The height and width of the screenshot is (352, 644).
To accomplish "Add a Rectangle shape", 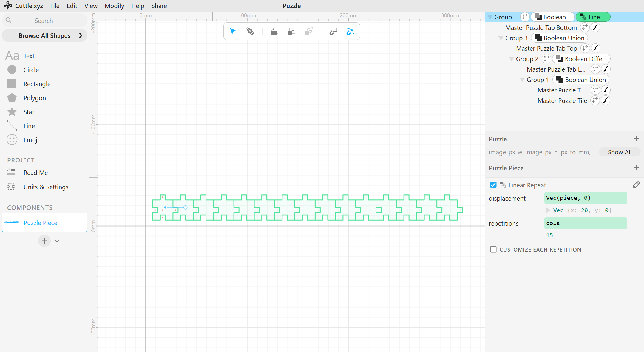I will (37, 84).
